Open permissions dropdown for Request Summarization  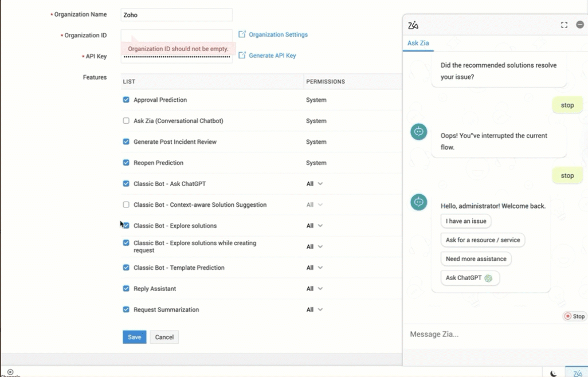(x=315, y=309)
